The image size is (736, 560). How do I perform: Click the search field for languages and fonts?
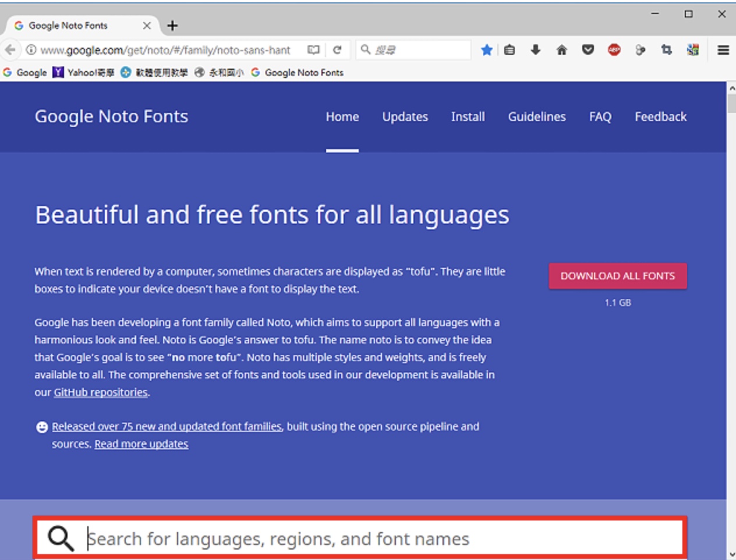[x=360, y=538]
